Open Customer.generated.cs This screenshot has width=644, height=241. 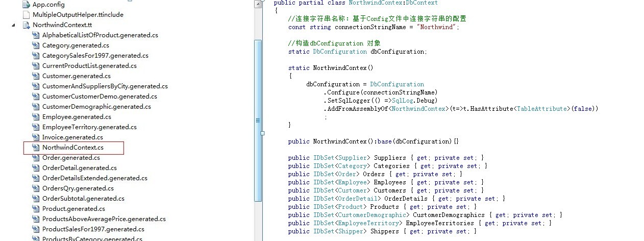(77, 76)
